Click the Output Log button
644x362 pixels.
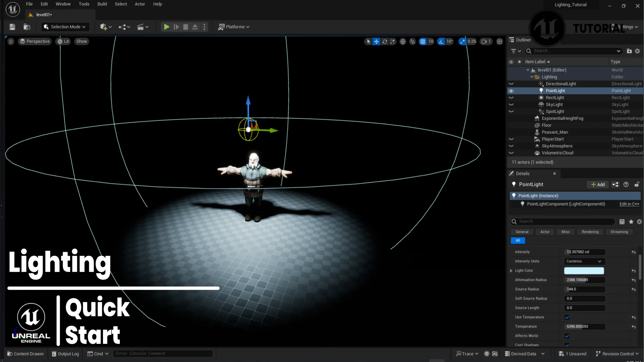(x=65, y=353)
